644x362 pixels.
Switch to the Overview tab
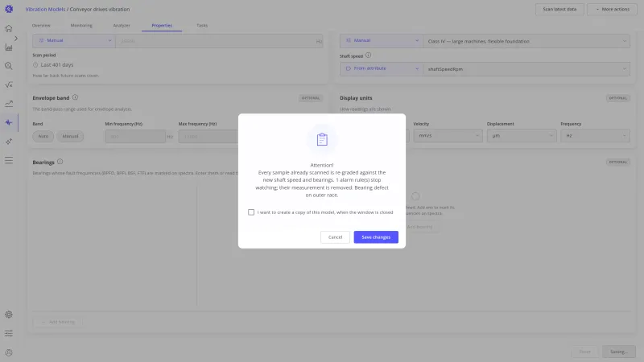(41, 26)
